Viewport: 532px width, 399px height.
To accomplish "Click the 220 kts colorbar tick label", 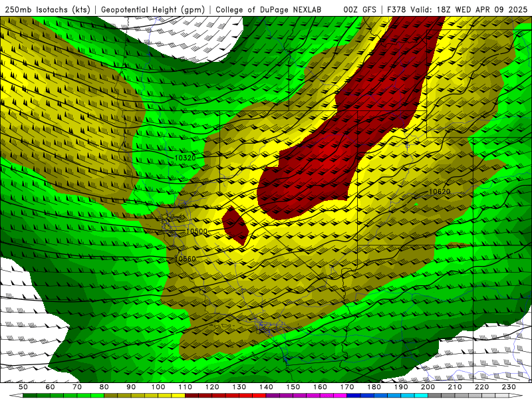I will click(481, 387).
